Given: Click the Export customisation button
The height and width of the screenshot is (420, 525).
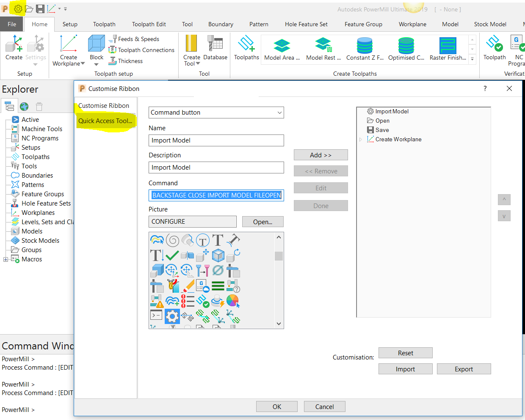Looking at the screenshot, I should tap(464, 369).
